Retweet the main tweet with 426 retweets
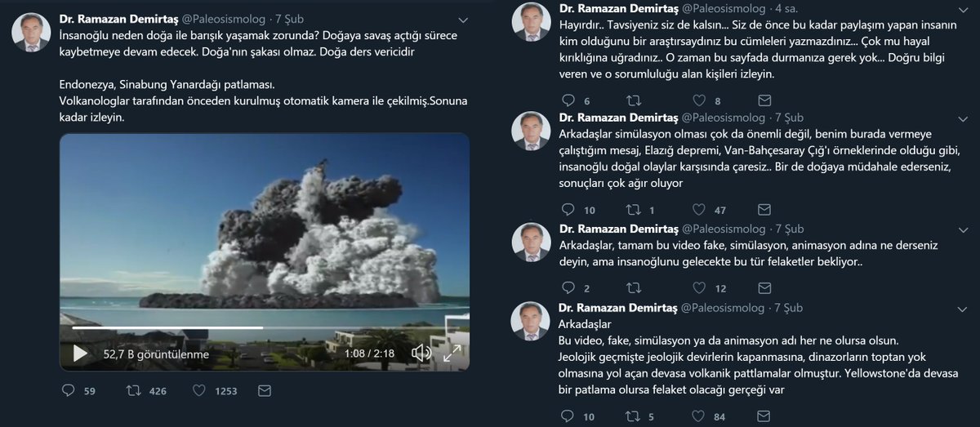 pyautogui.click(x=133, y=391)
